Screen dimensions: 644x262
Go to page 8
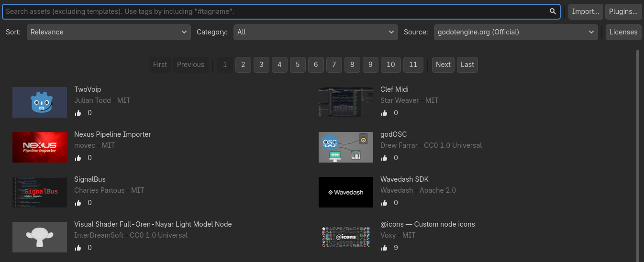coord(352,65)
